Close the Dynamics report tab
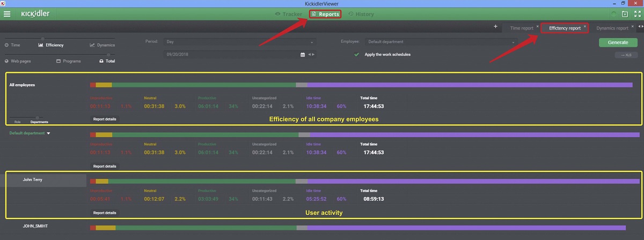 632,26
